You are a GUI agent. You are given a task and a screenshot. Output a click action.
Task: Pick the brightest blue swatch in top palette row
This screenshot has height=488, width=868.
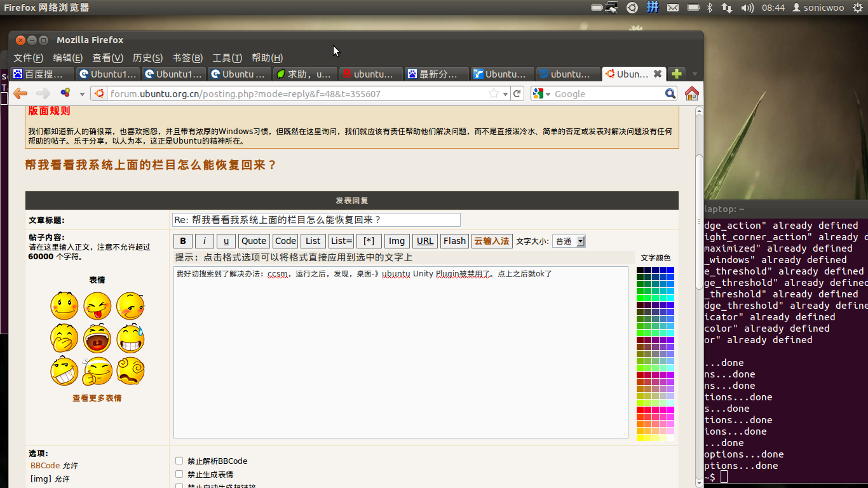pyautogui.click(x=670, y=270)
